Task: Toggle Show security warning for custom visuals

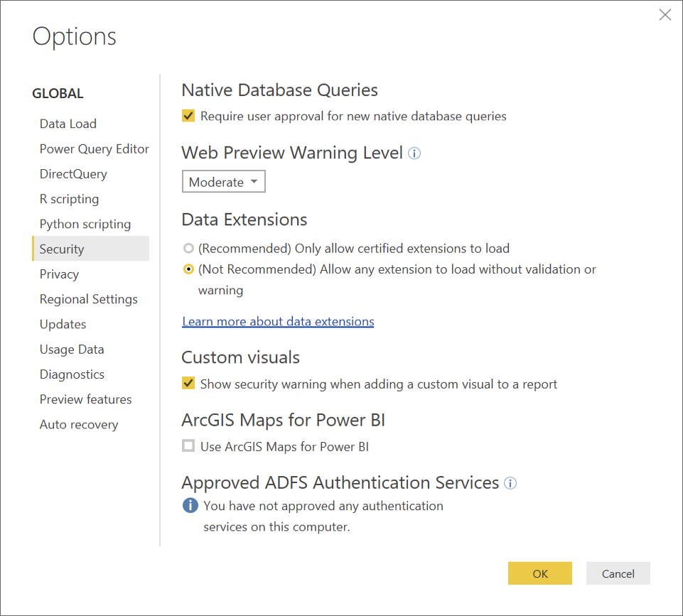Action: tap(188, 384)
